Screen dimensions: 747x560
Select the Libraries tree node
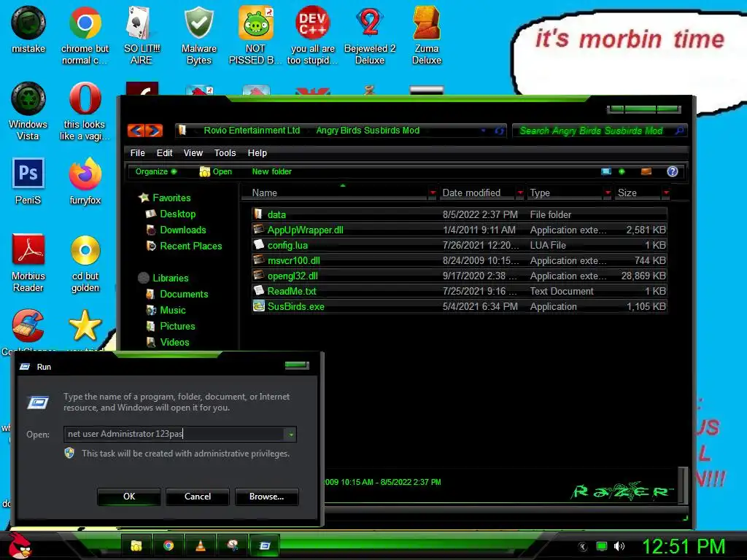click(171, 278)
